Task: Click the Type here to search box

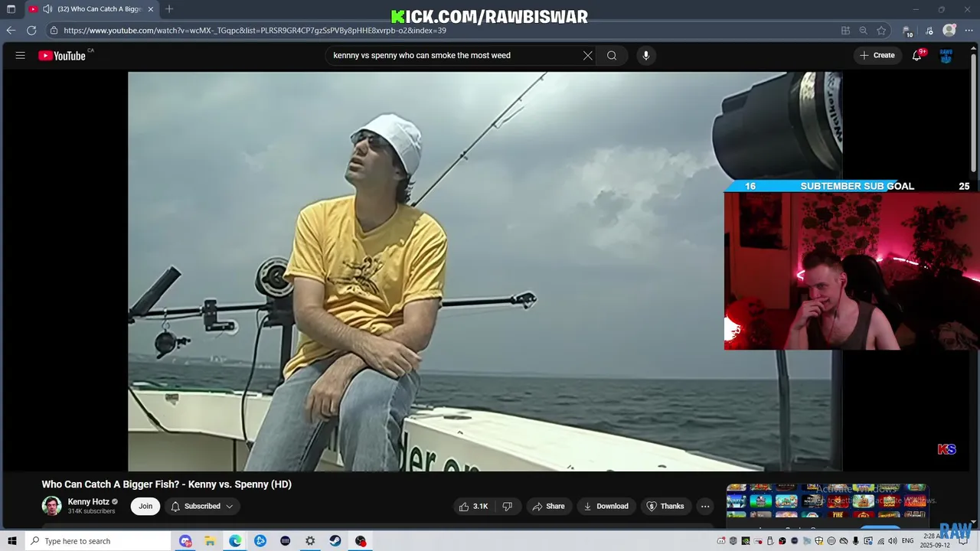Action: pos(97,541)
